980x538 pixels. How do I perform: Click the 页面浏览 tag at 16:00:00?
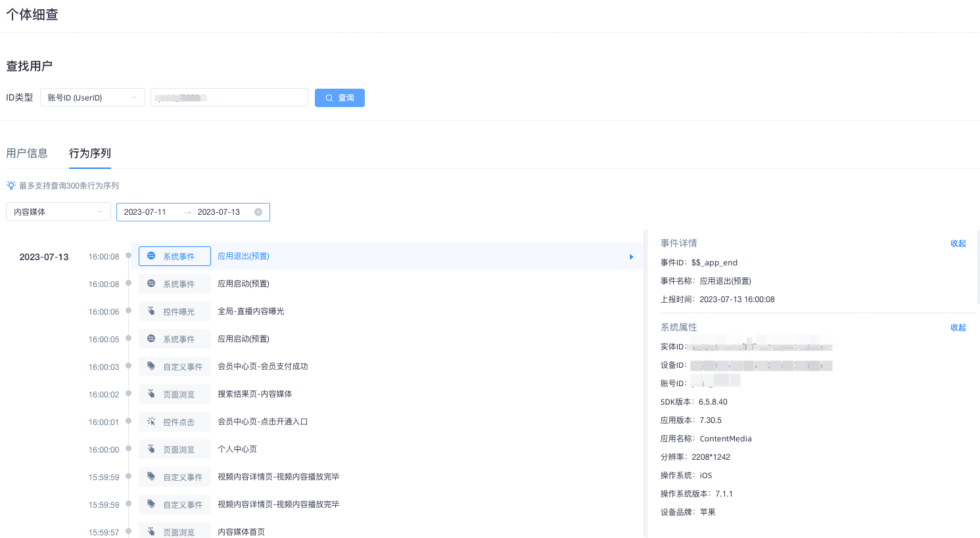175,449
